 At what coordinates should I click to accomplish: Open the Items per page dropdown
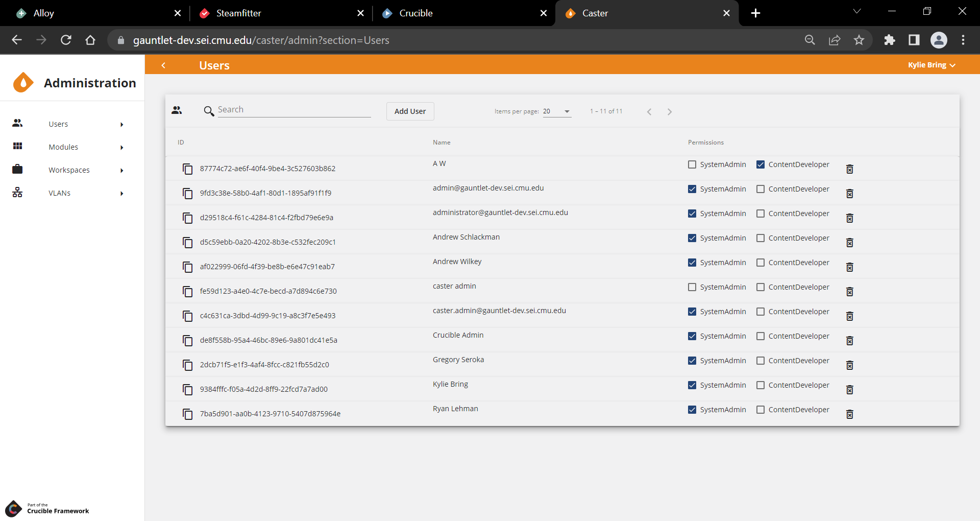557,111
